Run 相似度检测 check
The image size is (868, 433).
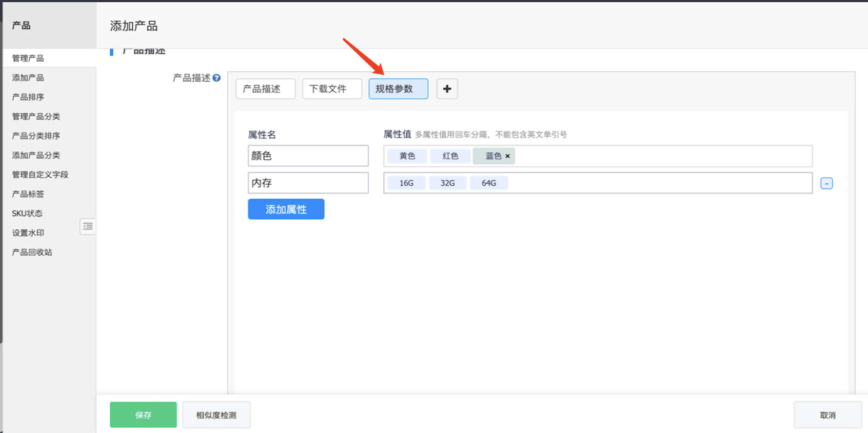click(x=216, y=415)
